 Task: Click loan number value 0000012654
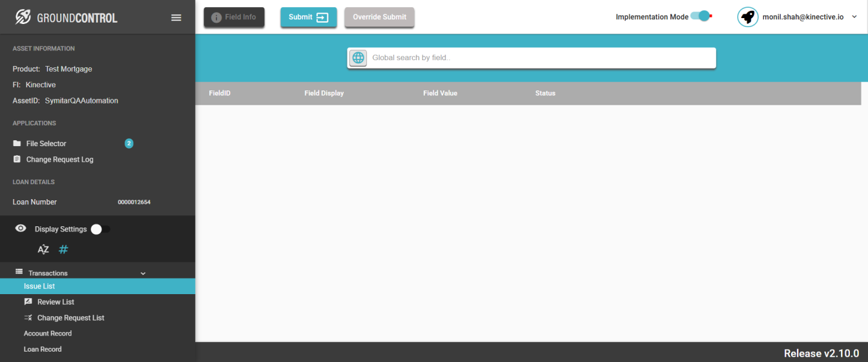coord(134,202)
